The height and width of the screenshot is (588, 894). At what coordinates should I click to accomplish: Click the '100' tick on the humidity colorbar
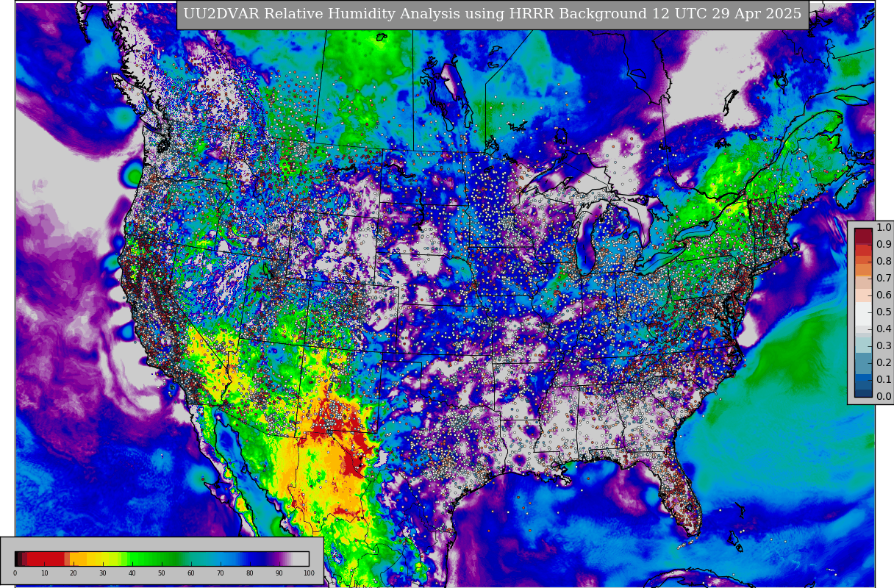pos(309,573)
